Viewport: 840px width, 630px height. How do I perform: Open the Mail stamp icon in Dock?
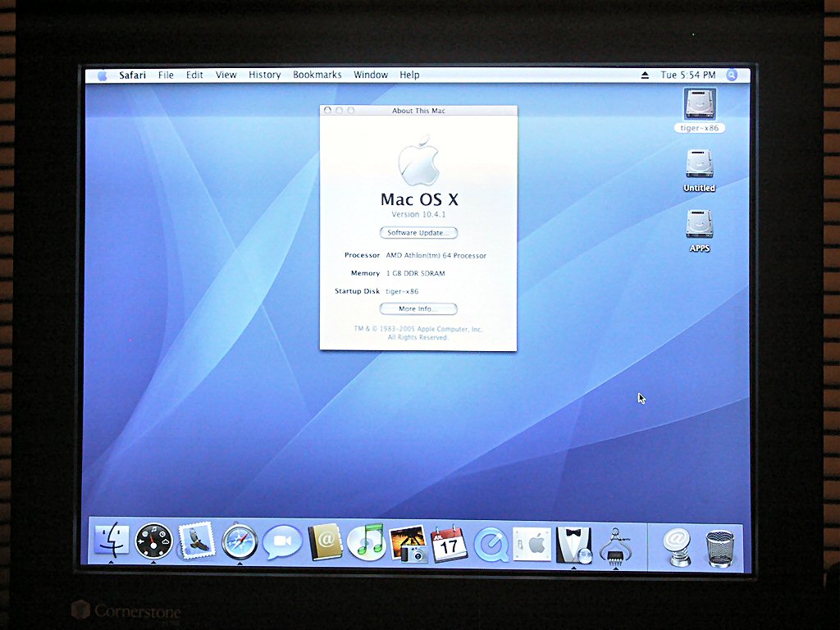pyautogui.click(x=197, y=541)
